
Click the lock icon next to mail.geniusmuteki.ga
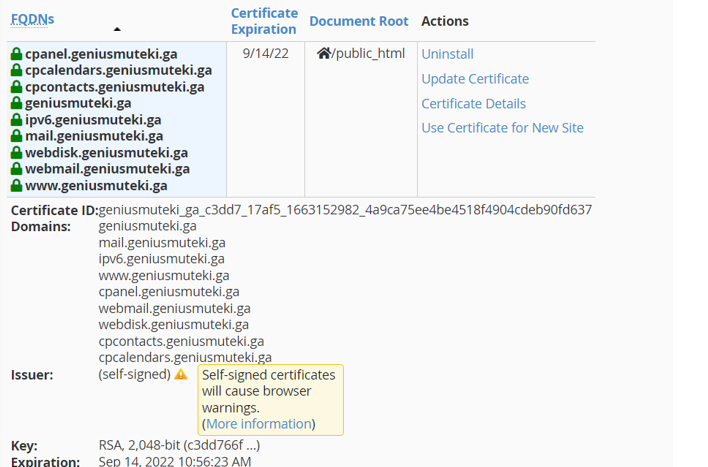[x=16, y=136]
